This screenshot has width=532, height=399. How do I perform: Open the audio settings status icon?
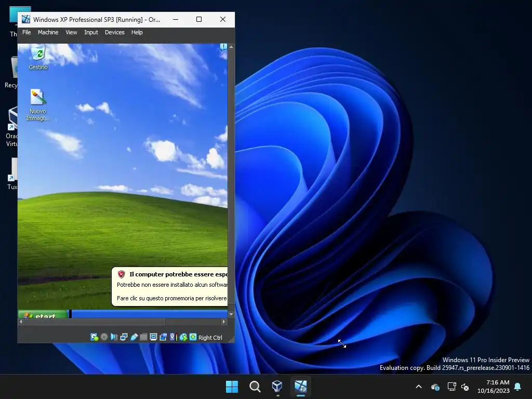click(114, 337)
